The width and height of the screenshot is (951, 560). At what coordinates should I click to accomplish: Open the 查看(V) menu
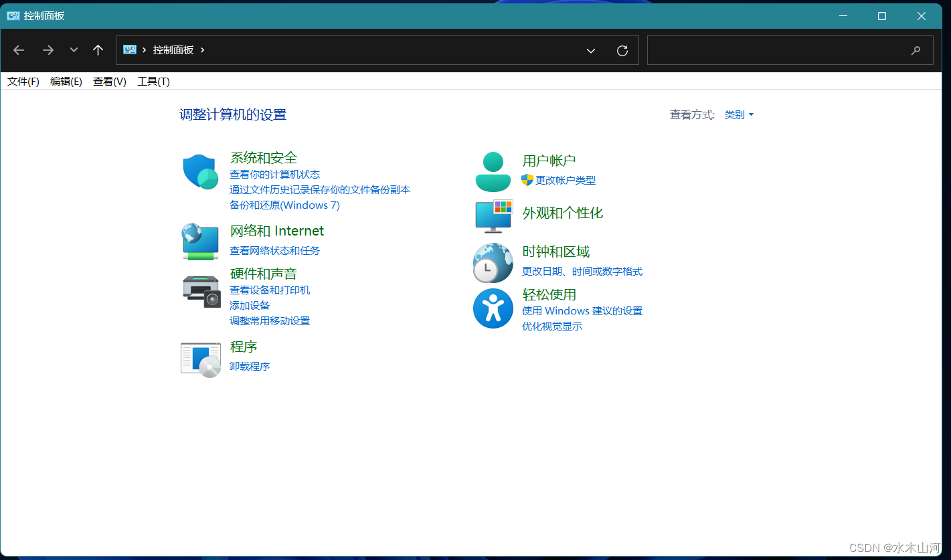point(110,81)
